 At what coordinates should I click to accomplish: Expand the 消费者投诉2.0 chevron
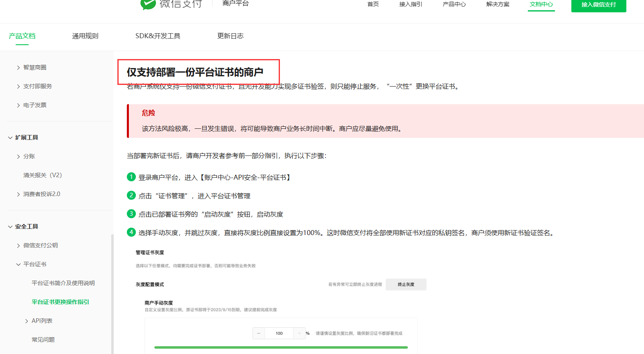[x=18, y=194]
